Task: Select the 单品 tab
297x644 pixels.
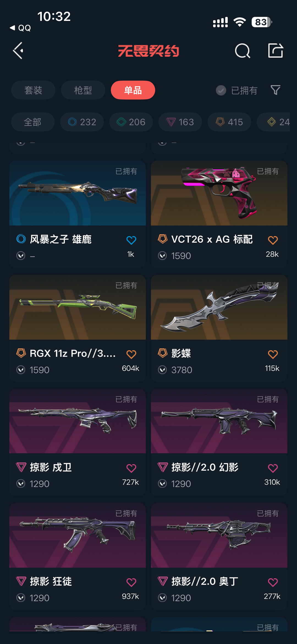Action: click(x=133, y=90)
